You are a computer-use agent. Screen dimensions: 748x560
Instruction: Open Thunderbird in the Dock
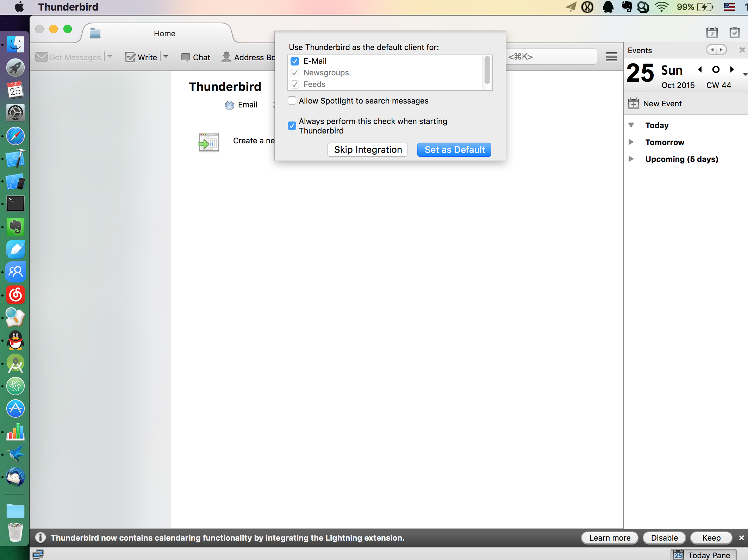[x=15, y=477]
